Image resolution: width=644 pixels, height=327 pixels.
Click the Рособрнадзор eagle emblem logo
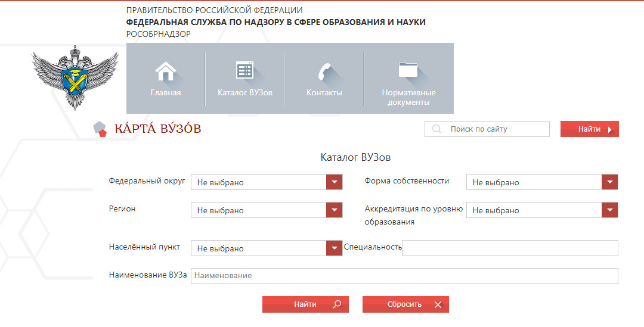(x=75, y=77)
